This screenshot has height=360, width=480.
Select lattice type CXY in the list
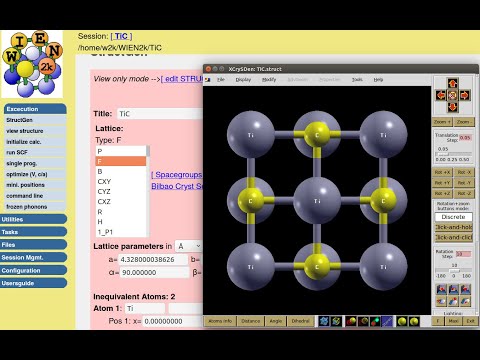[x=121, y=182]
